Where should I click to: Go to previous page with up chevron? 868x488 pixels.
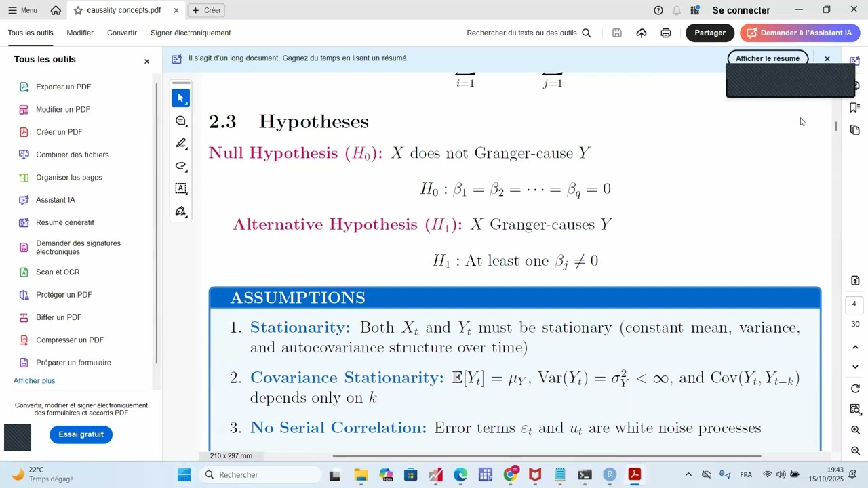(856, 347)
